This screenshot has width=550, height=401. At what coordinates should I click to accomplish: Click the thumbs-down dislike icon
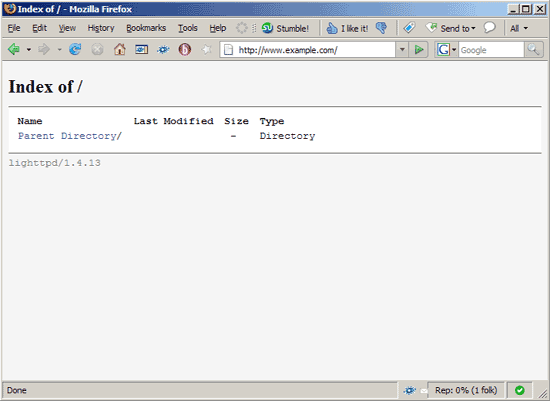coord(381,28)
